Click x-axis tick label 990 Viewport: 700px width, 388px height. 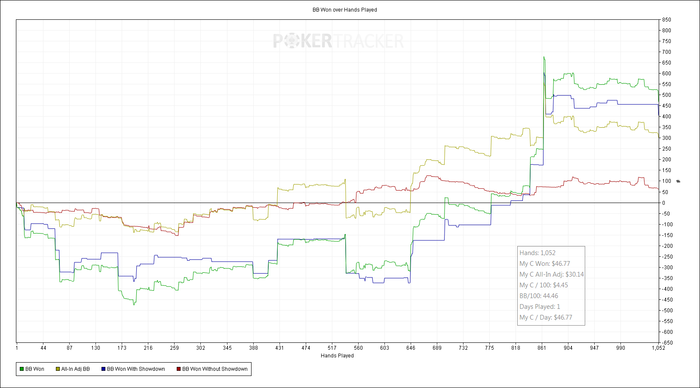(621, 347)
